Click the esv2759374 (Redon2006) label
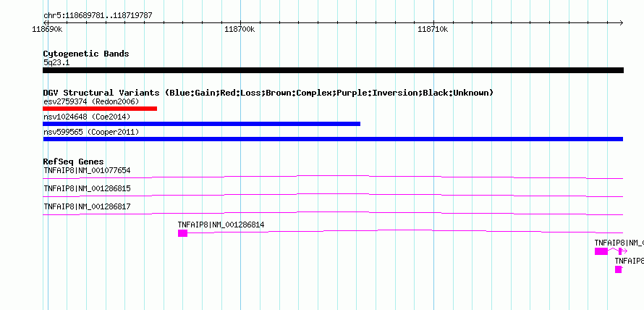Viewport: 644px width, 310px height. pyautogui.click(x=91, y=101)
